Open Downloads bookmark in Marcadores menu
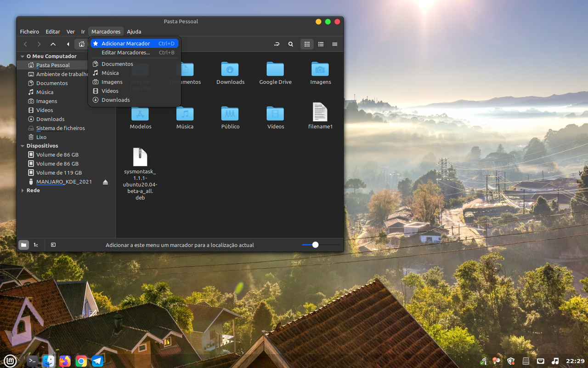 click(134, 100)
